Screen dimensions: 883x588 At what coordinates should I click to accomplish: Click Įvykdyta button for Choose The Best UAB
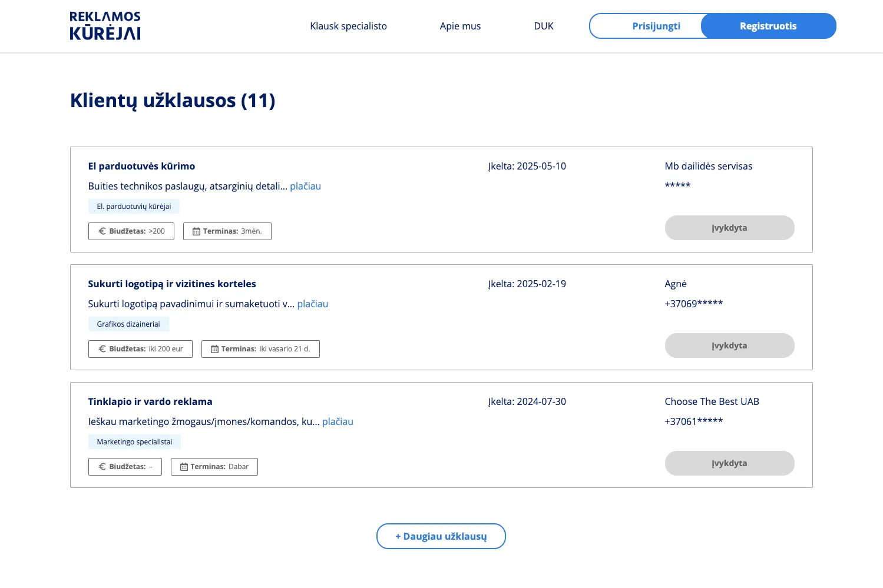point(729,463)
